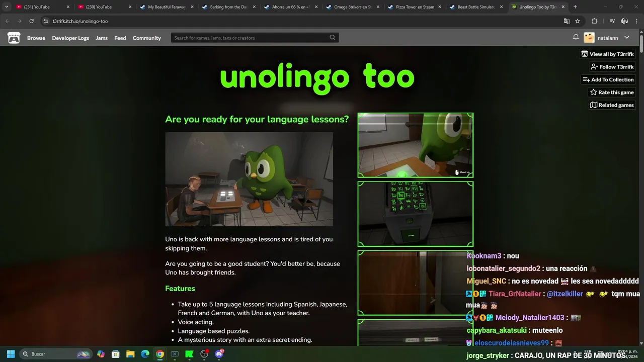Open the Community page
This screenshot has width=644, height=362.
click(x=147, y=38)
